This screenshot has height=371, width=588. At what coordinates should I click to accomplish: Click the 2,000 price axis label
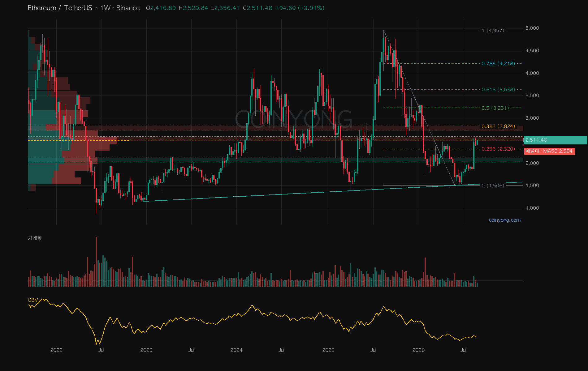pos(532,163)
